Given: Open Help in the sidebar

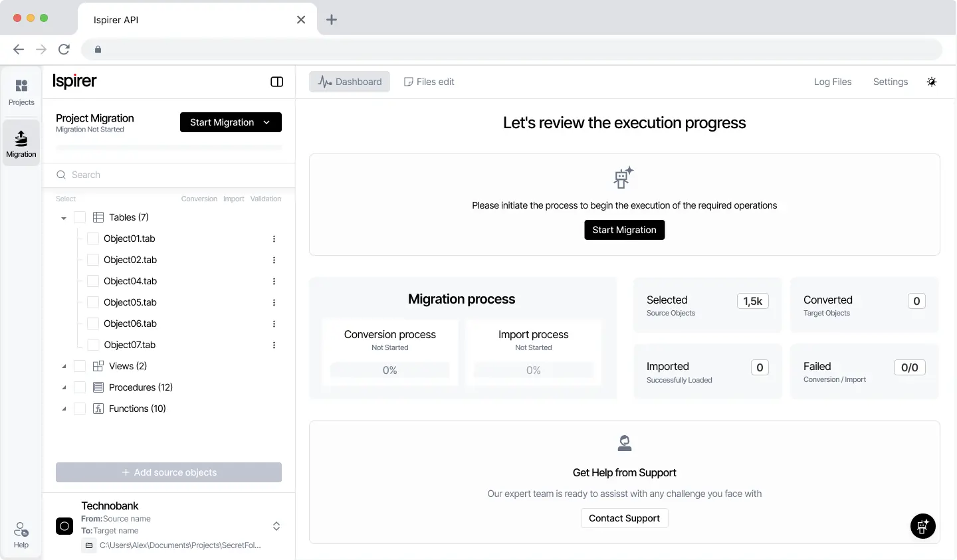Looking at the screenshot, I should 21,535.
